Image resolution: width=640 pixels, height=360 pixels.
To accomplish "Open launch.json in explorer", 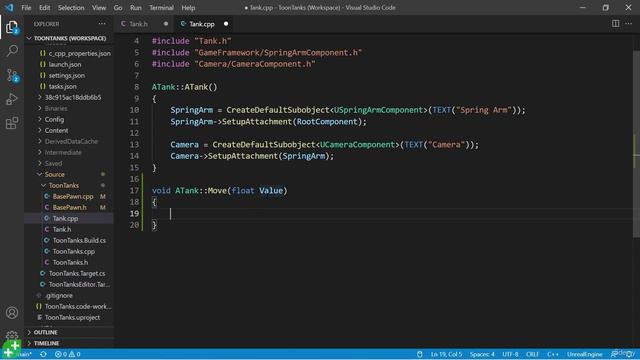I will click(69, 64).
